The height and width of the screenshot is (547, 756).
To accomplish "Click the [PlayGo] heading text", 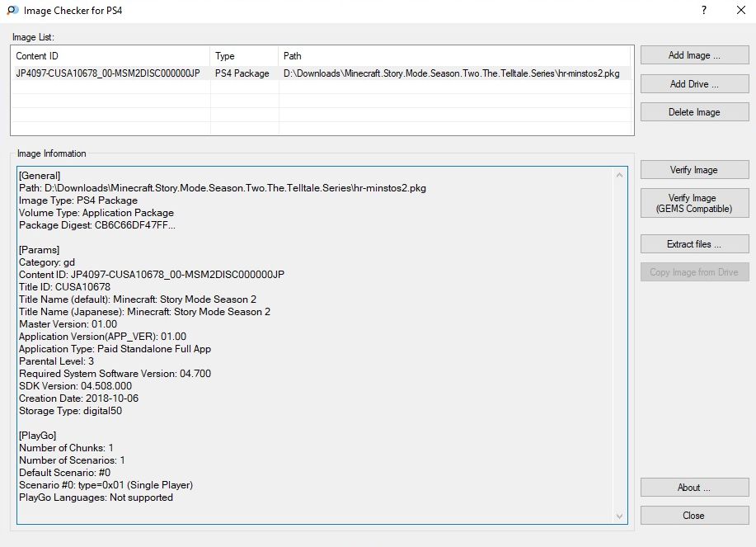I will click(x=38, y=436).
